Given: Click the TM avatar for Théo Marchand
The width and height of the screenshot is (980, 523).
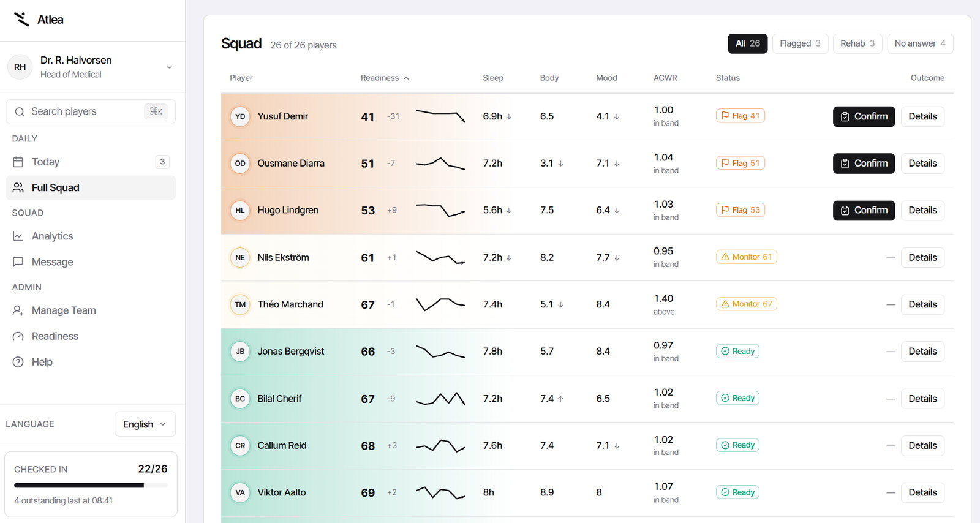Looking at the screenshot, I should [x=240, y=304].
